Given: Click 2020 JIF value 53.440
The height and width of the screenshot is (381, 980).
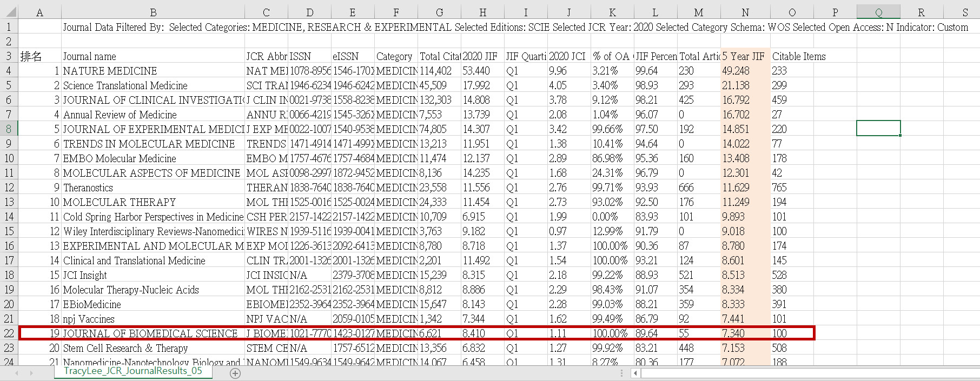Looking at the screenshot, I should tap(482, 71).
